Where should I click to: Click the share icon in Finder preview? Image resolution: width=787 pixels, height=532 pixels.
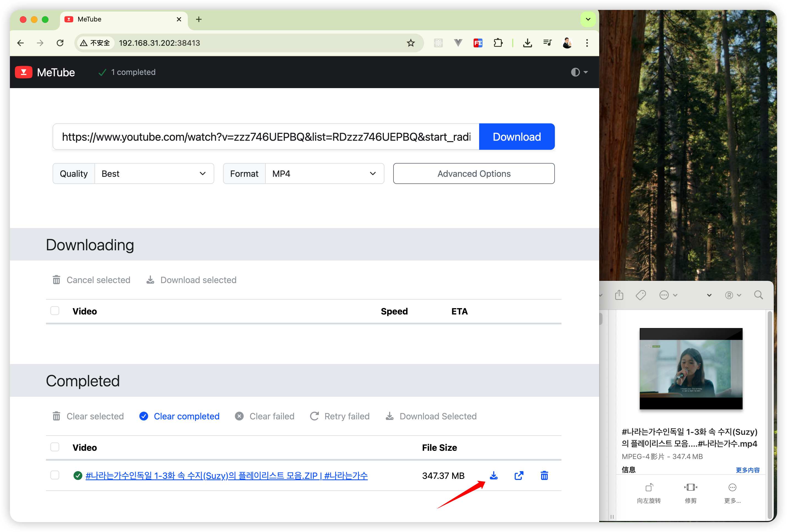619,295
